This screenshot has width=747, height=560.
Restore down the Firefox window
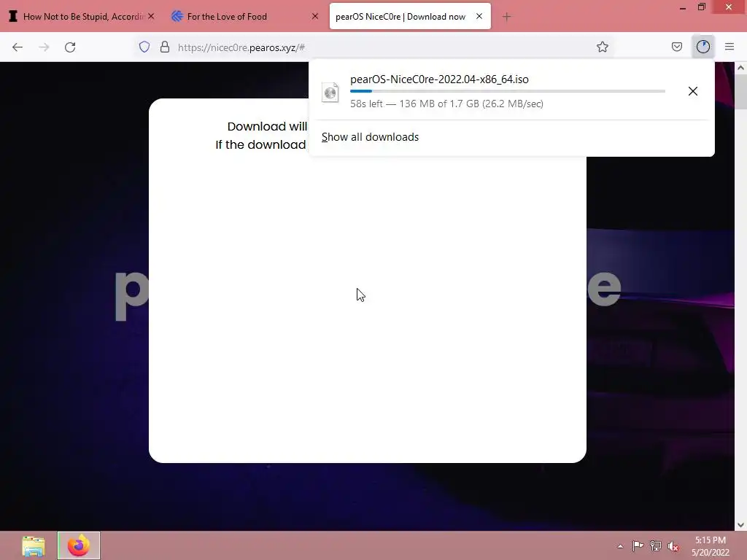click(702, 7)
